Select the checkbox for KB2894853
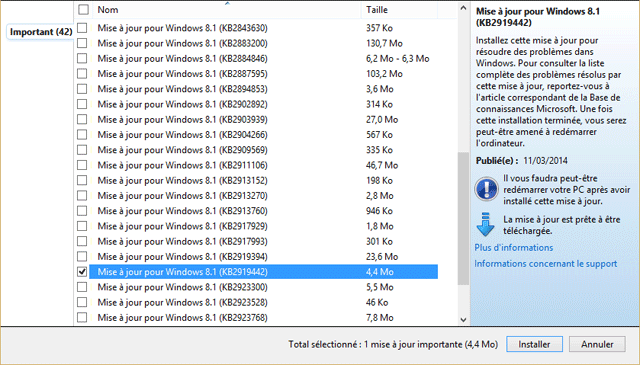The width and height of the screenshot is (640, 365). click(82, 89)
